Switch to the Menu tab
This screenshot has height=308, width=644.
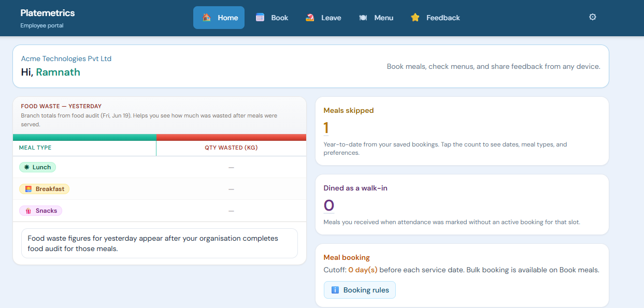[376, 18]
